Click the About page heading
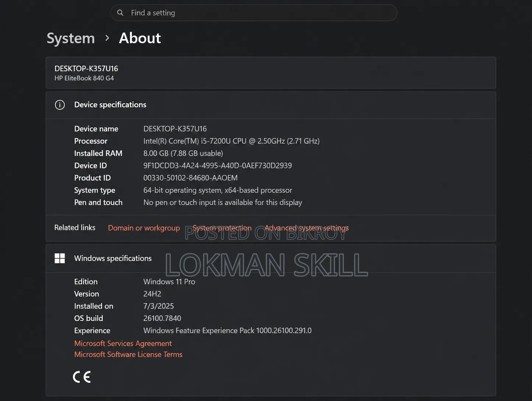Screen dimensions: 532x401 pos(140,38)
